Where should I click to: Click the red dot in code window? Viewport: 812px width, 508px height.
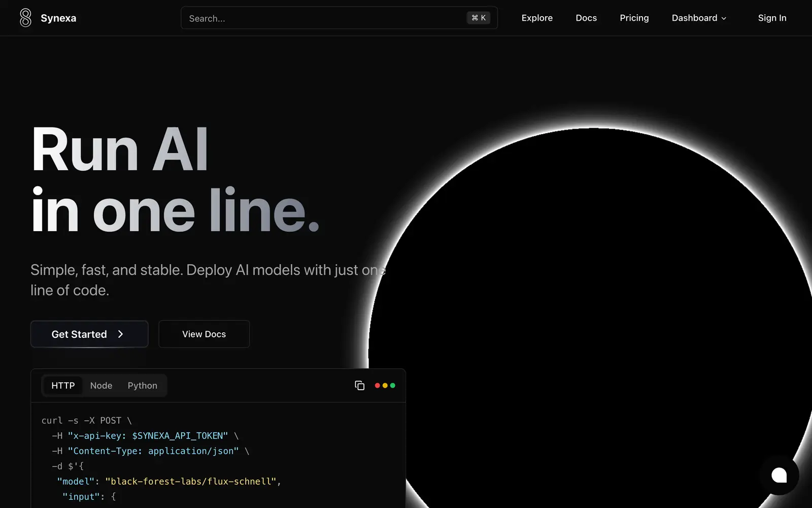(x=377, y=386)
